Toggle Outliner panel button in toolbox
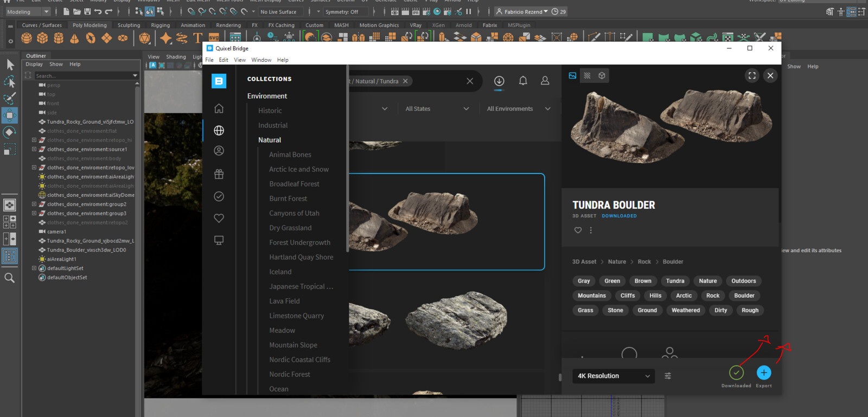The image size is (868, 417). (x=10, y=255)
